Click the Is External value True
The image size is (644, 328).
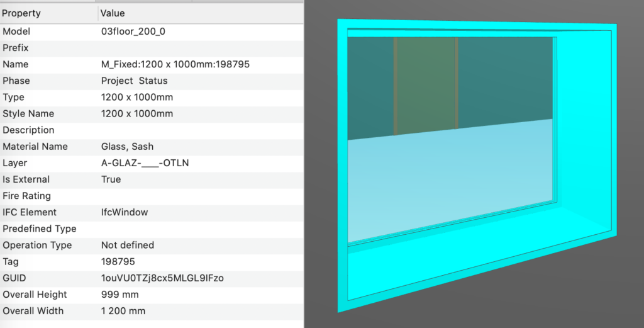pos(111,179)
